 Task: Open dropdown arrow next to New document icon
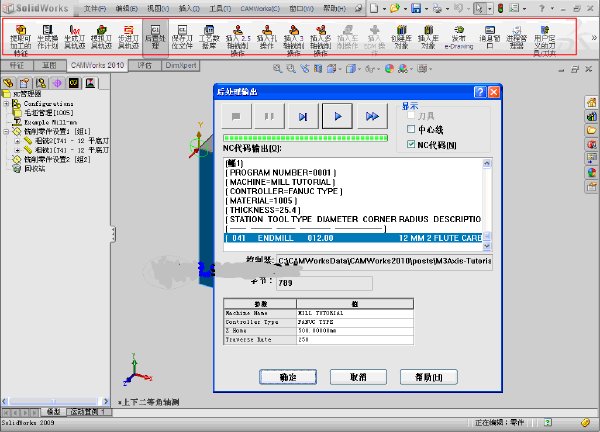[x=384, y=8]
